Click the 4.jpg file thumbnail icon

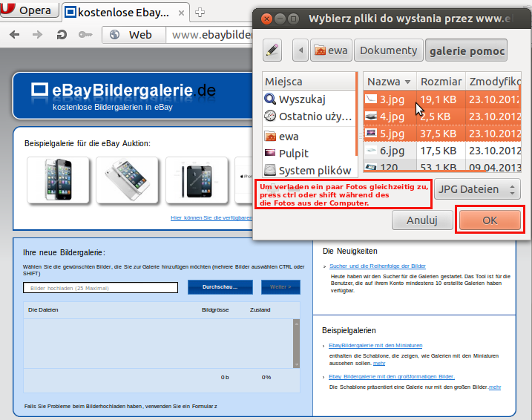click(x=371, y=117)
